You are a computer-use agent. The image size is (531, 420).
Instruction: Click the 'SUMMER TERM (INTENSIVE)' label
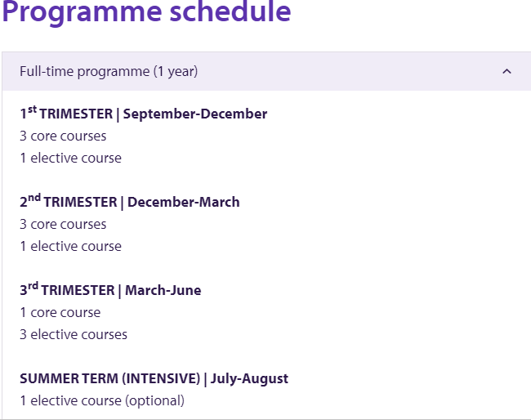(111, 378)
